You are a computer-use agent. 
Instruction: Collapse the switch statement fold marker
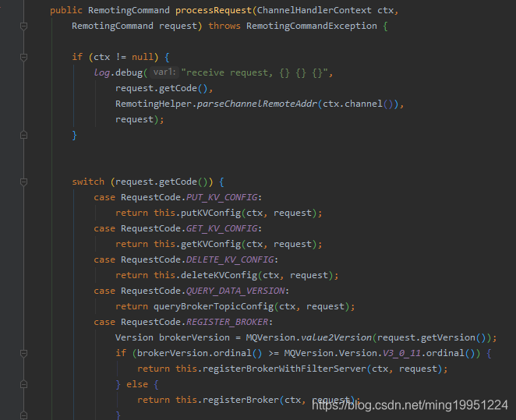[x=24, y=182]
